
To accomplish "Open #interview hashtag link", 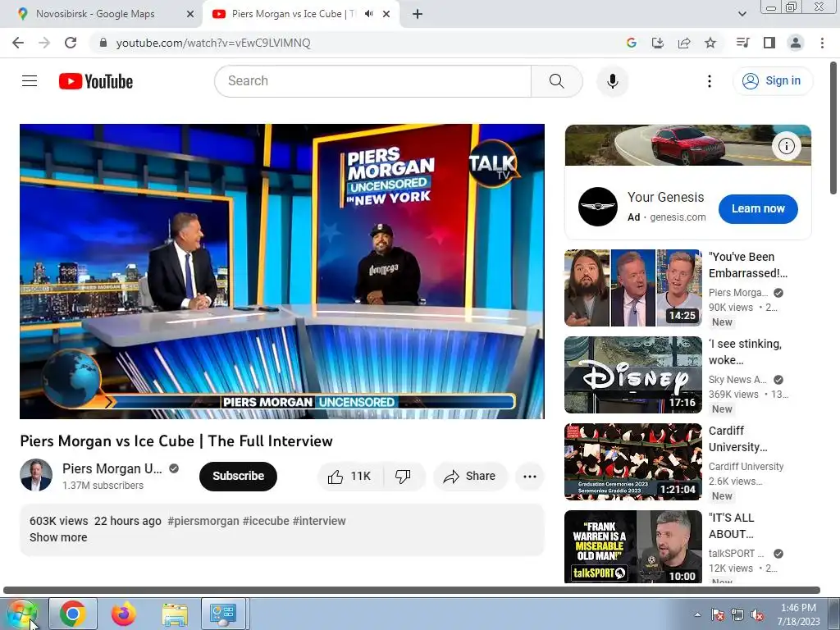I will point(319,521).
